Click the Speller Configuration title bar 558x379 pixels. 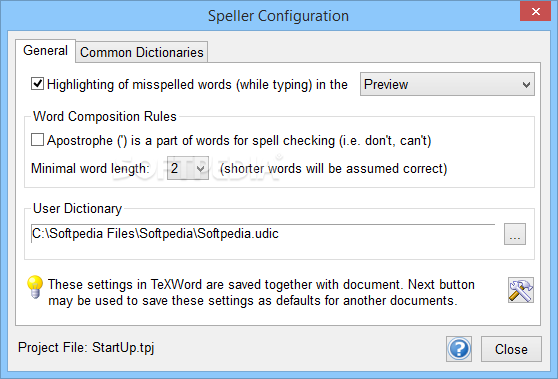[278, 16]
